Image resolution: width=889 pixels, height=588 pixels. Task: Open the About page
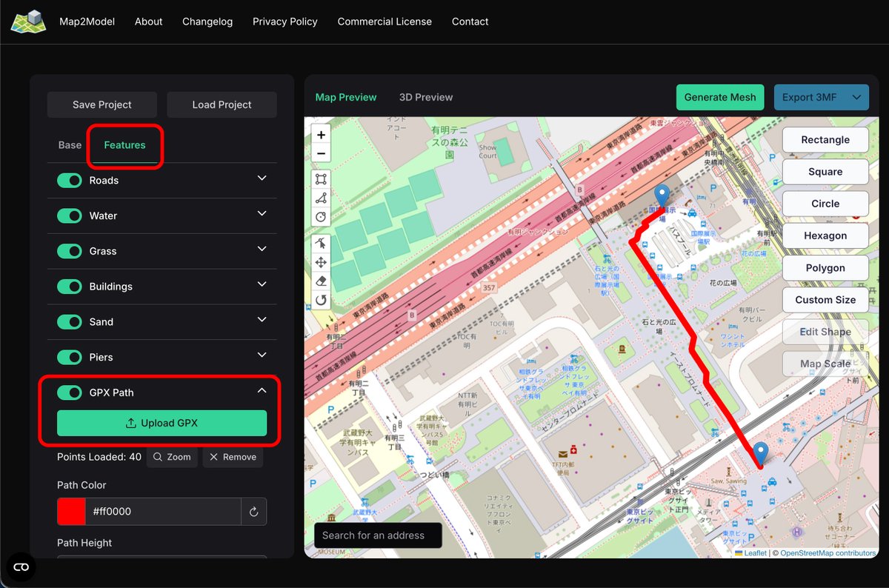click(148, 21)
